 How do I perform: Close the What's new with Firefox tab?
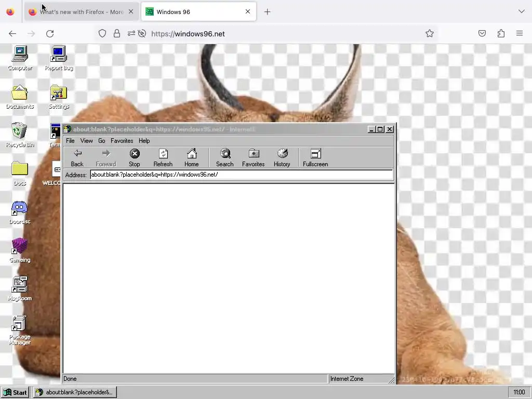(131, 11)
